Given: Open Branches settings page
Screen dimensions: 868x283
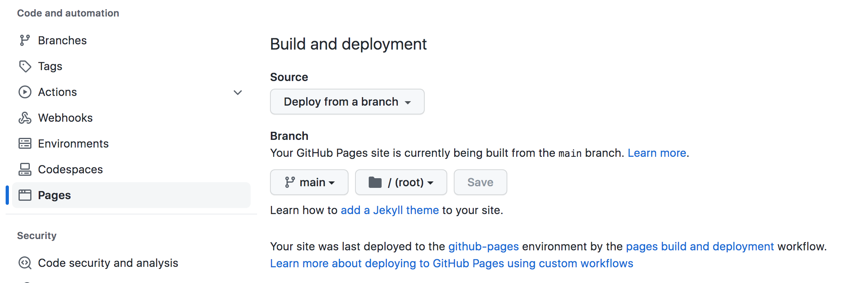Looking at the screenshot, I should pos(131,40).
